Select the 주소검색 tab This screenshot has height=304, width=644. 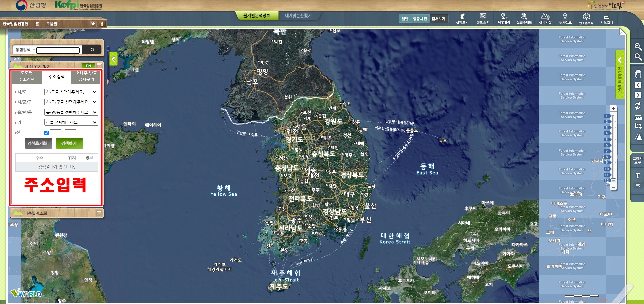tap(57, 77)
